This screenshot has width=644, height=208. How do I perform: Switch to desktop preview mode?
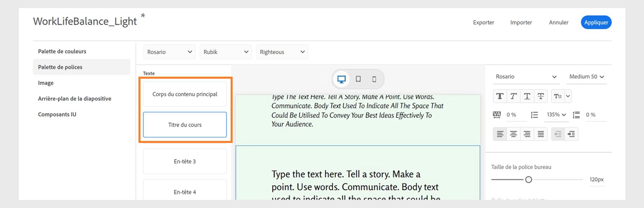[x=342, y=79]
